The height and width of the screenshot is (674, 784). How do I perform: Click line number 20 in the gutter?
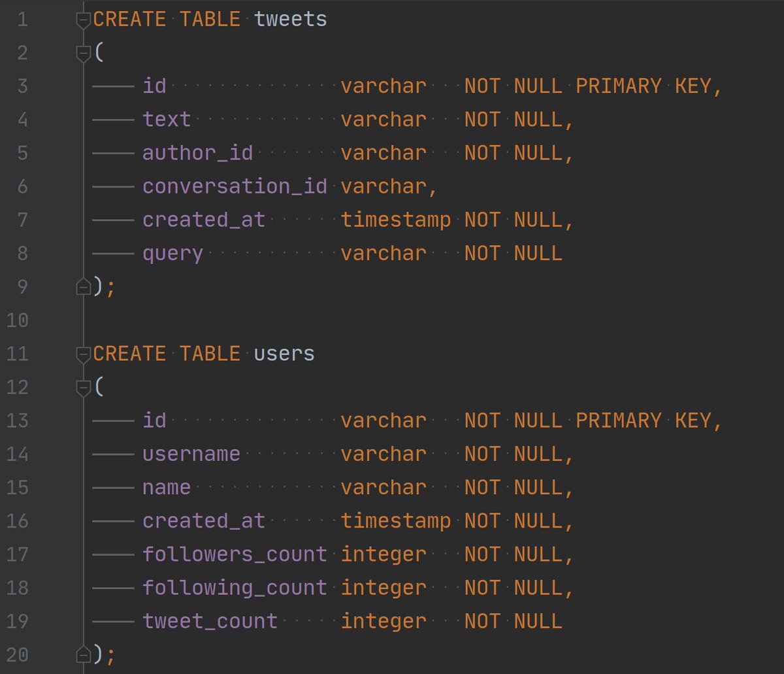click(x=17, y=654)
